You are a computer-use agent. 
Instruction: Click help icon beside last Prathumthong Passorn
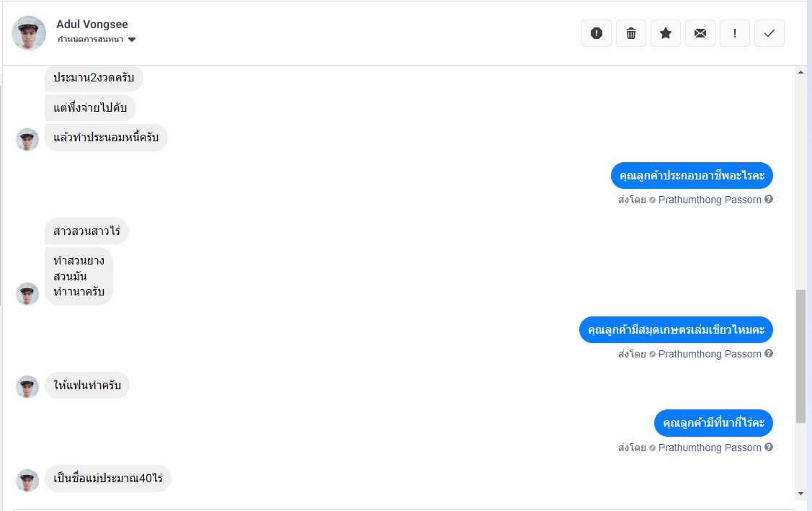[769, 448]
